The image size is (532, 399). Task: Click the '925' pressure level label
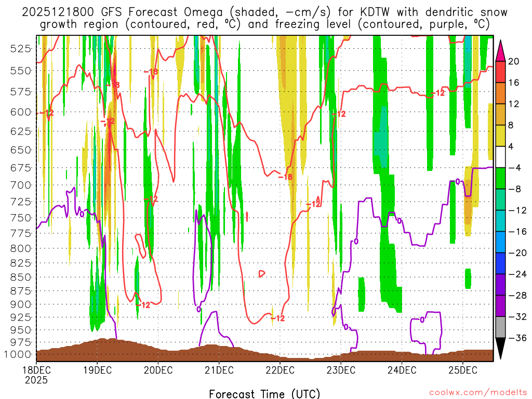21,317
